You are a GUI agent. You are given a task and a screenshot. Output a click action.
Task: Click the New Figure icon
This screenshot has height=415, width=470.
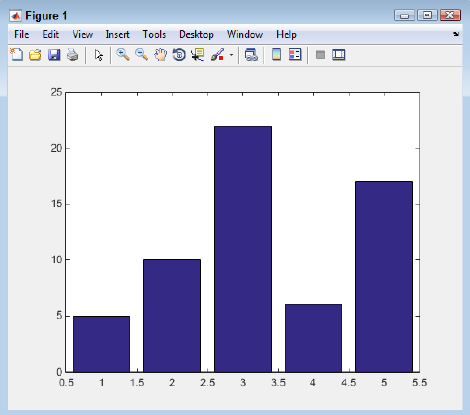coord(17,55)
